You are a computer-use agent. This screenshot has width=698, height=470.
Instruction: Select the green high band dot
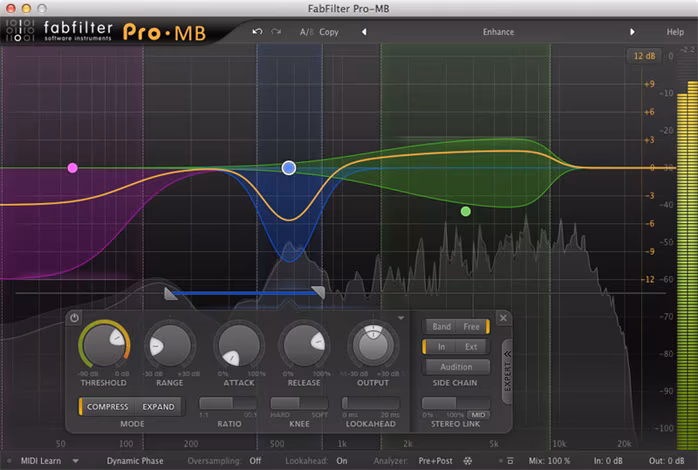pos(466,211)
